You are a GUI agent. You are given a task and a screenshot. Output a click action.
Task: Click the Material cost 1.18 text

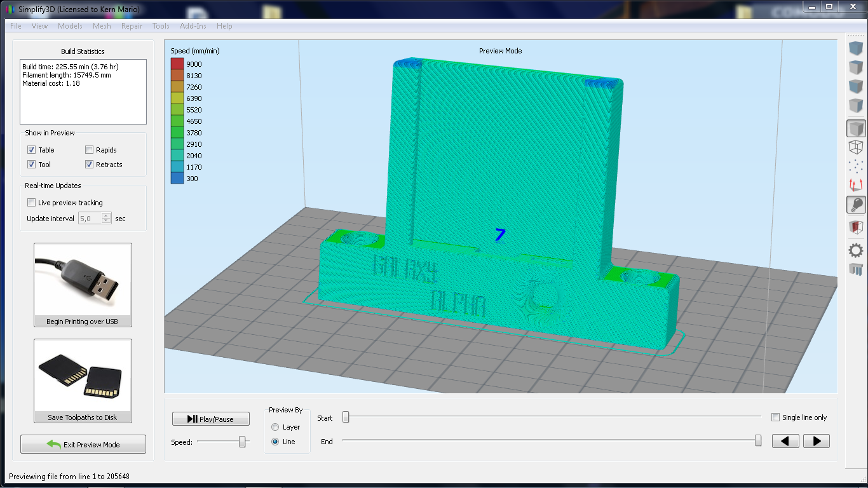51,83
